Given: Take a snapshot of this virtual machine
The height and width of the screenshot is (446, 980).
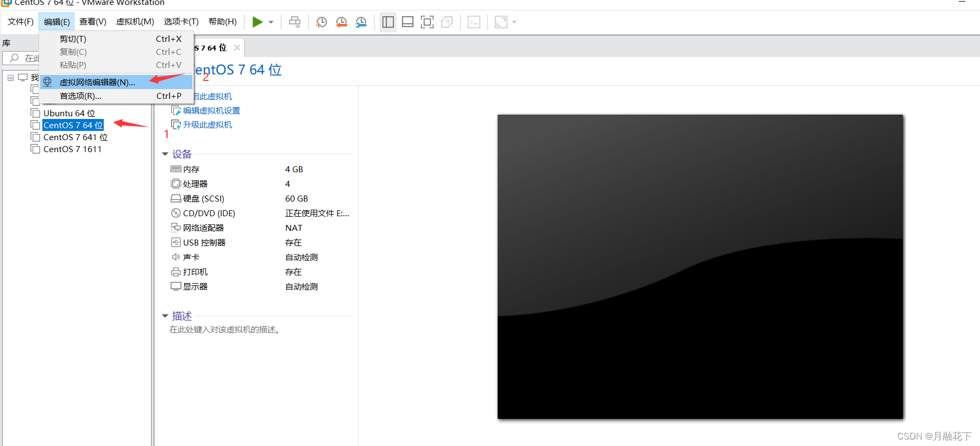Looking at the screenshot, I should pyautogui.click(x=322, y=22).
